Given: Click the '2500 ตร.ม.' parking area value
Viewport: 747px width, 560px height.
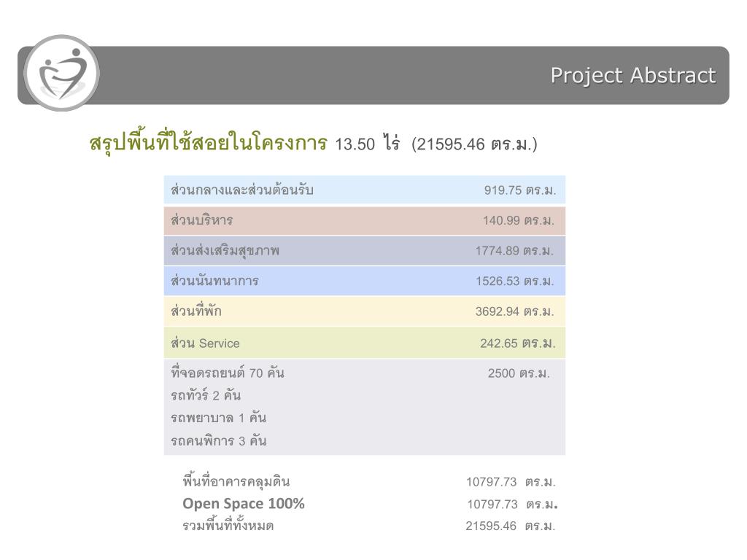Looking at the screenshot, I should 519,373.
